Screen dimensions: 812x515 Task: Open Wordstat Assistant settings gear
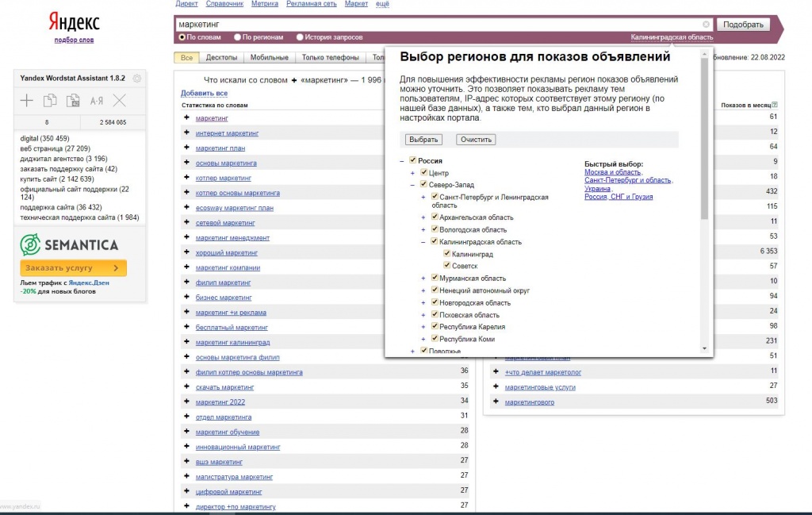coord(137,78)
